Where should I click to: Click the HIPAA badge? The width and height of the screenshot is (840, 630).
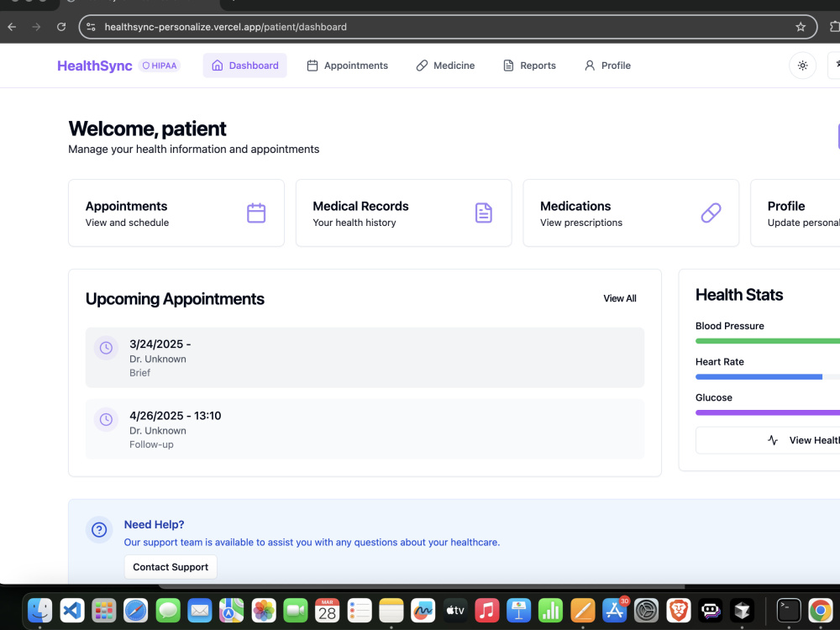click(x=160, y=66)
